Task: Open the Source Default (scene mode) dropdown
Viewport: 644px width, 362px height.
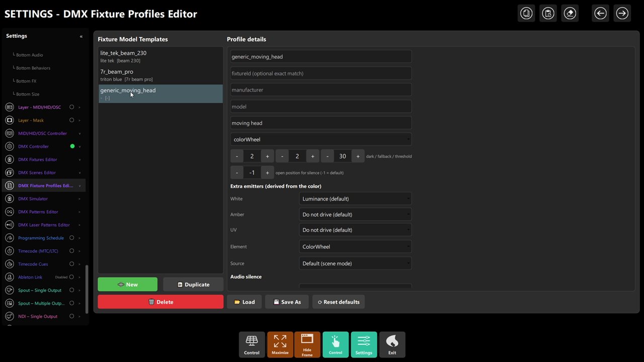Action: (x=355, y=263)
